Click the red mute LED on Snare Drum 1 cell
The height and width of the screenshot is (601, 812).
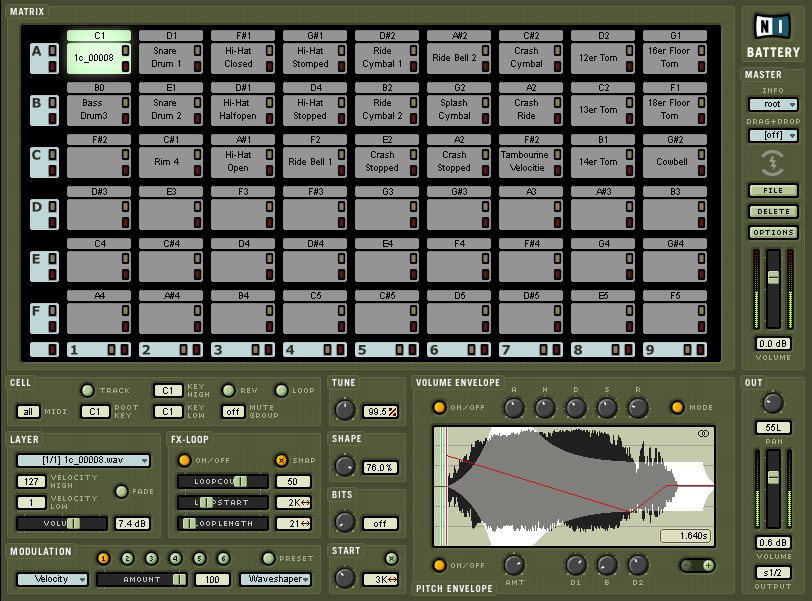(197, 66)
